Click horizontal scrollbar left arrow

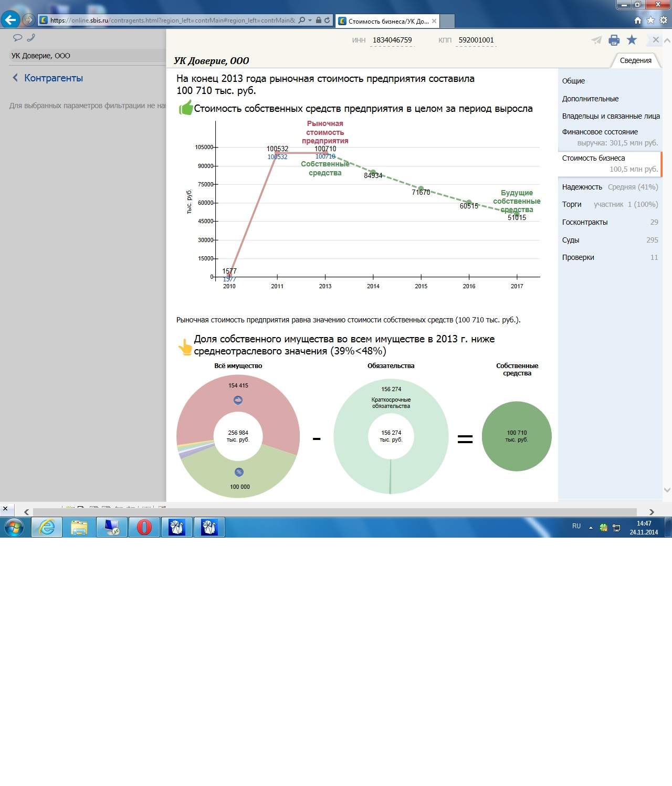[x=26, y=512]
